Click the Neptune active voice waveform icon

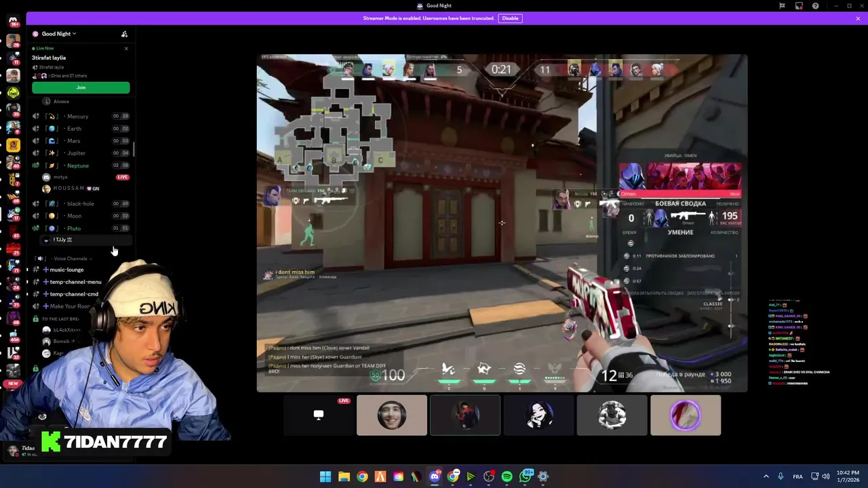tap(36, 165)
